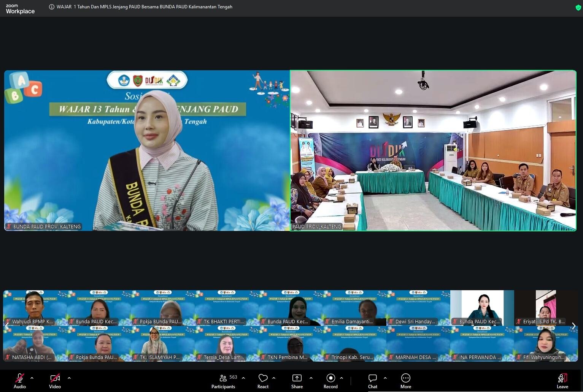Select Dewi Sri Handay... thumbnail
Screen dimensions: 583x392
418,308
